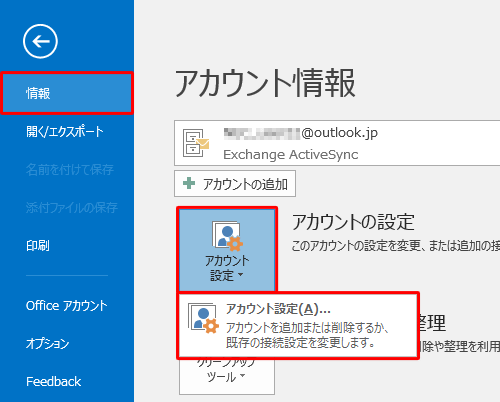
Task: Click the person-gear icon in the dropdown entry
Action: (x=203, y=318)
